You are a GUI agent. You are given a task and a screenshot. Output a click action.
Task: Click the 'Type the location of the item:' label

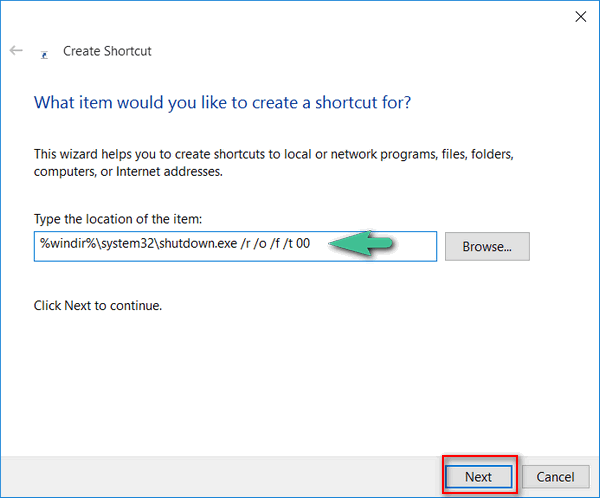click(x=118, y=219)
